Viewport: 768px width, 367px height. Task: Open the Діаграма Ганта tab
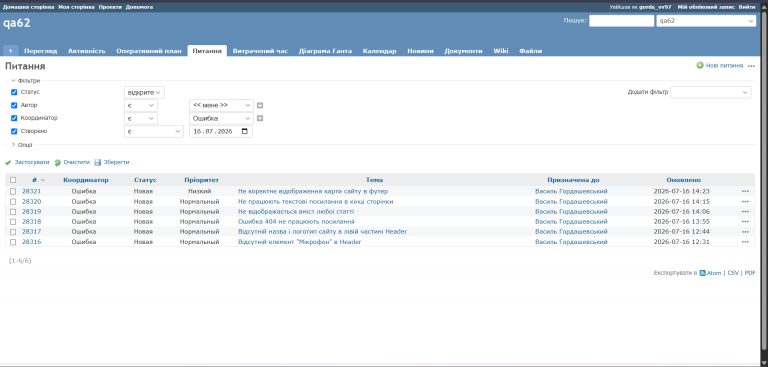325,51
